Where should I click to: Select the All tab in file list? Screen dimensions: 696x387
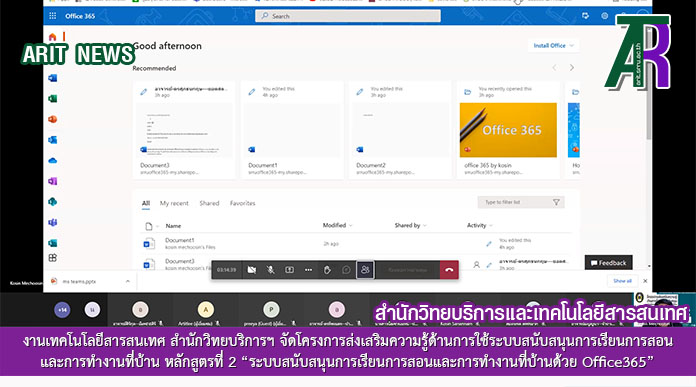tap(146, 203)
